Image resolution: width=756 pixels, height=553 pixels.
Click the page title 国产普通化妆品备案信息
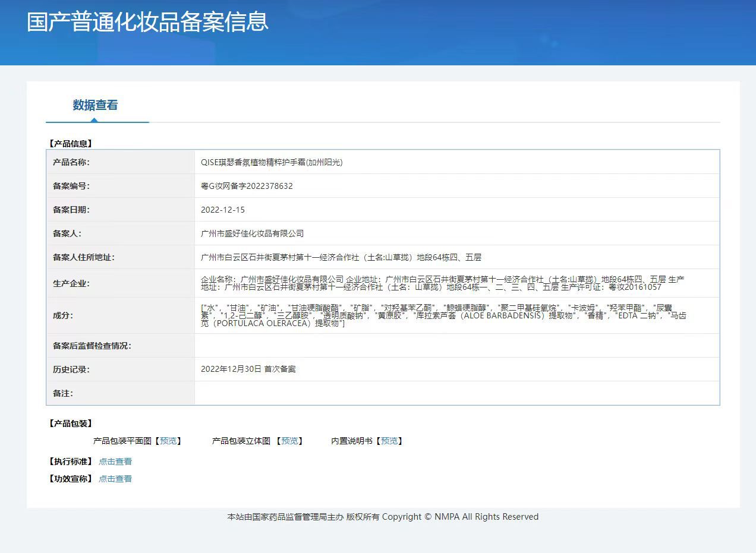pos(147,21)
